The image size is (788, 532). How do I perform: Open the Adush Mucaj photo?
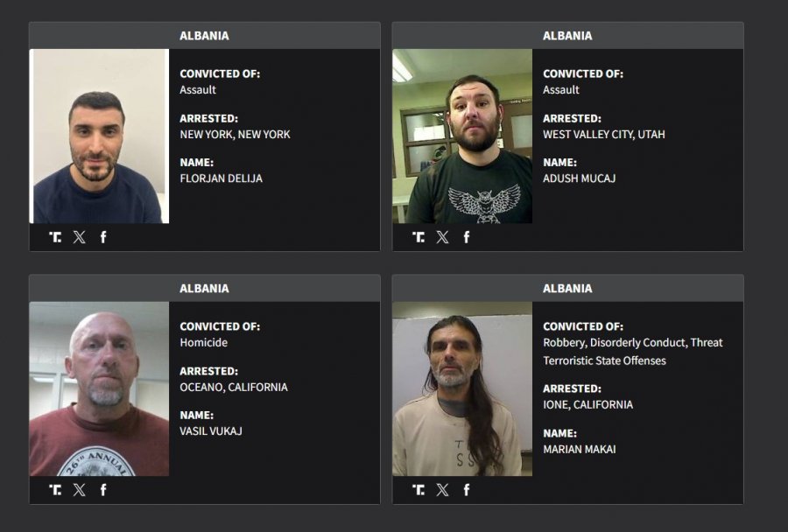coord(462,136)
